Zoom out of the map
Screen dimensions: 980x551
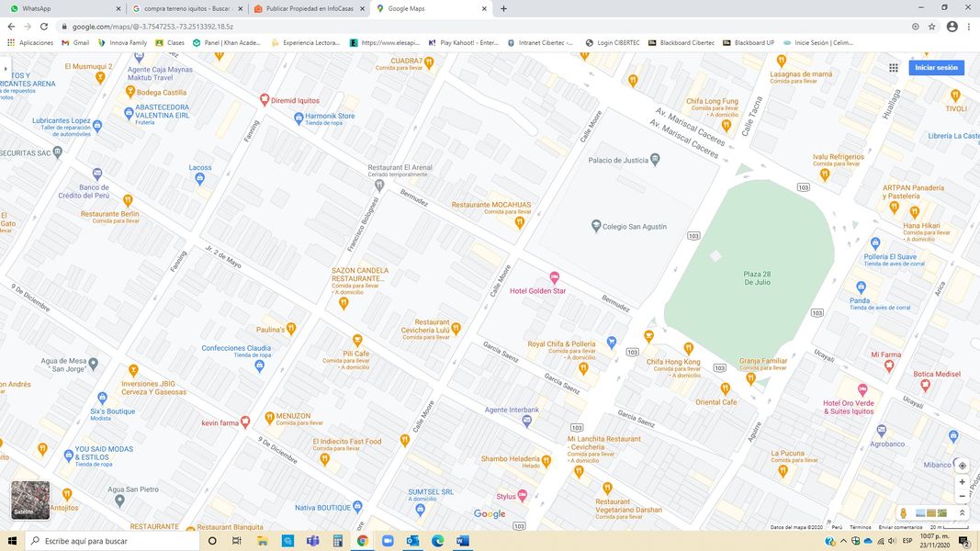click(962, 496)
